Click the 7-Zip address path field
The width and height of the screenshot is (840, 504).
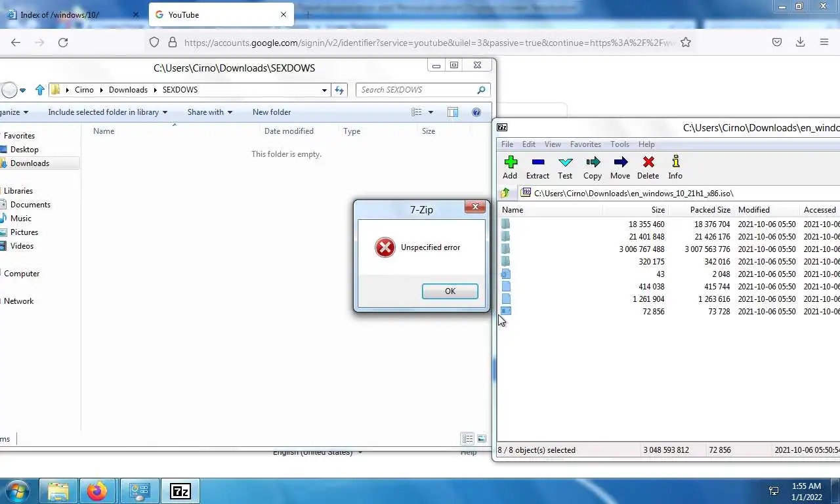[x=679, y=193]
